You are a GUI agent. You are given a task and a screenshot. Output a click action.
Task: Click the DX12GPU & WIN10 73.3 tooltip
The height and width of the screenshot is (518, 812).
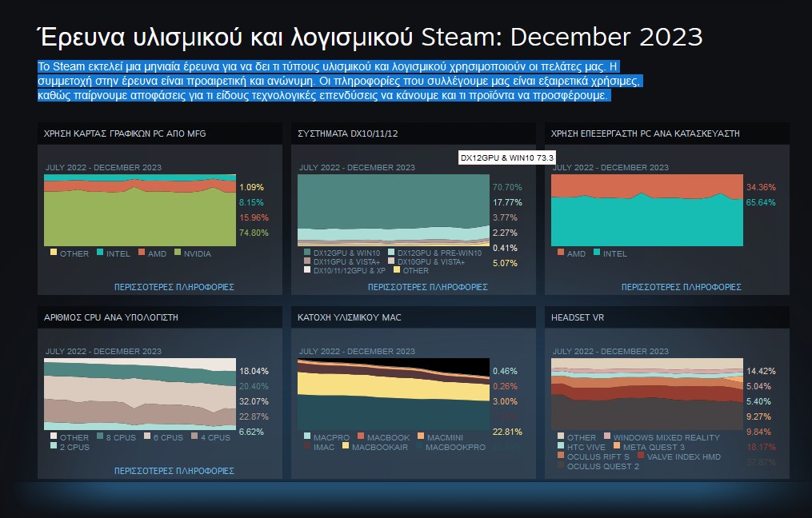507,157
